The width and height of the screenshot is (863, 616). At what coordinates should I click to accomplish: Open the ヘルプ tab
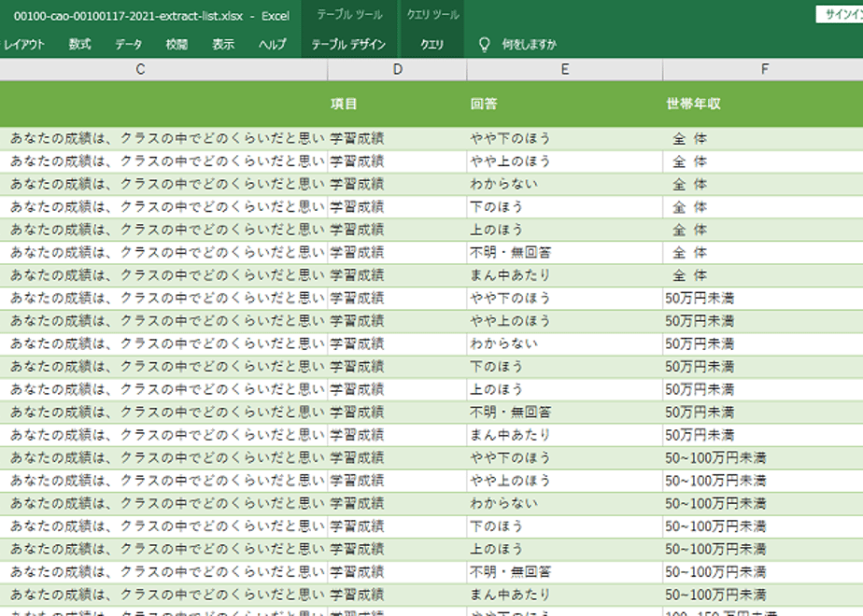point(273,45)
